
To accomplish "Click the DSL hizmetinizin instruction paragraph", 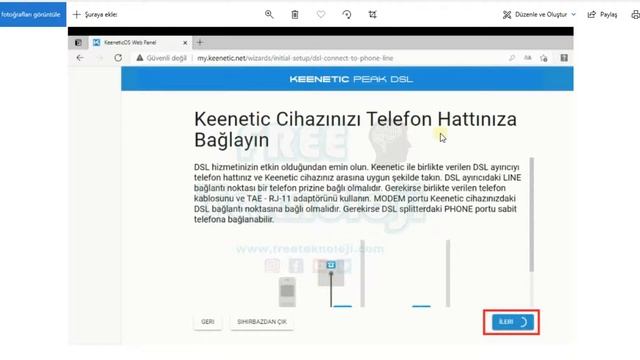I will [x=358, y=193].
